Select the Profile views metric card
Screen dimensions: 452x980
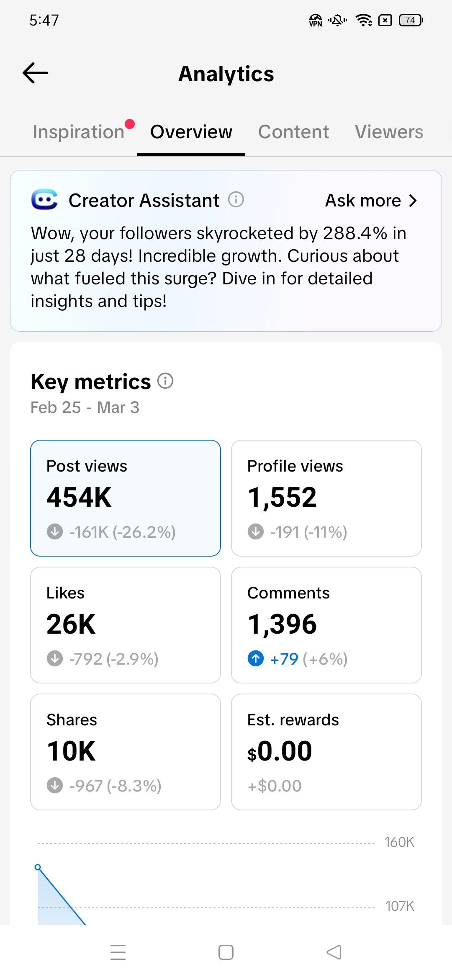[326, 498]
